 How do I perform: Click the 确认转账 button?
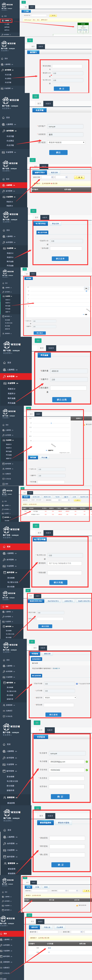[58, 582]
